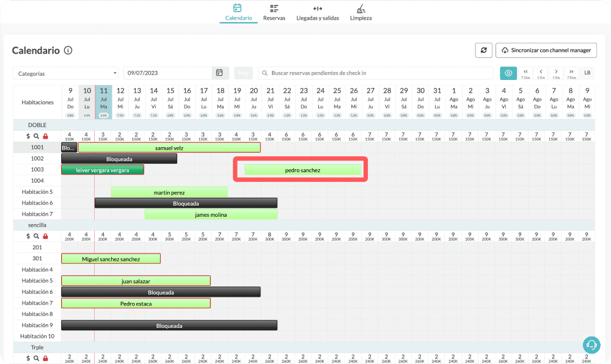This screenshot has height=364, width=611.
Task: Click Sincronizar con channel manager button
Action: [546, 50]
